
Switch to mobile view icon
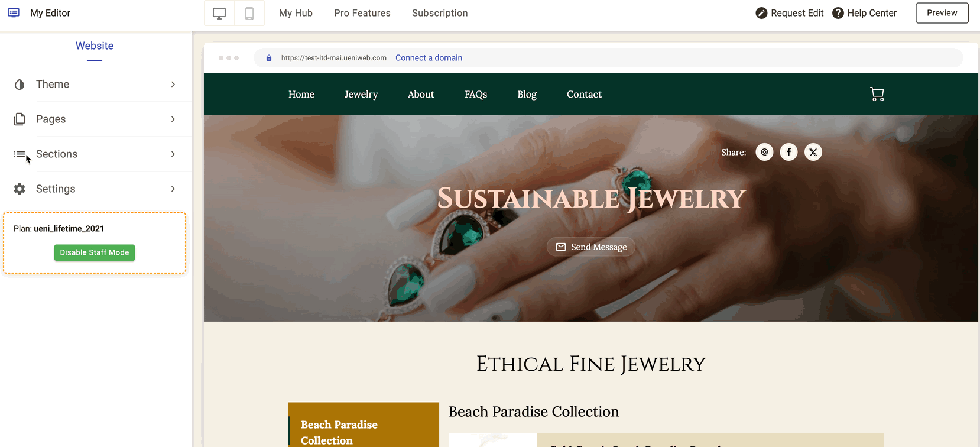(x=249, y=13)
